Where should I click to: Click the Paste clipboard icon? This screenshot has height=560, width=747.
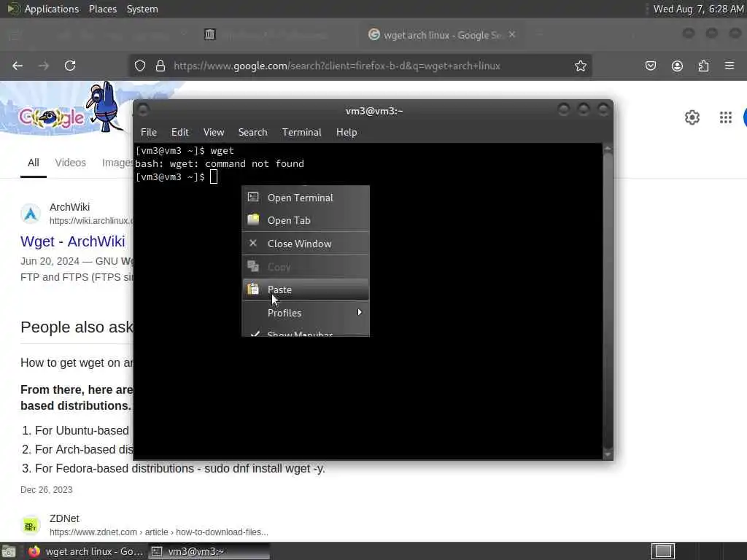(x=253, y=289)
